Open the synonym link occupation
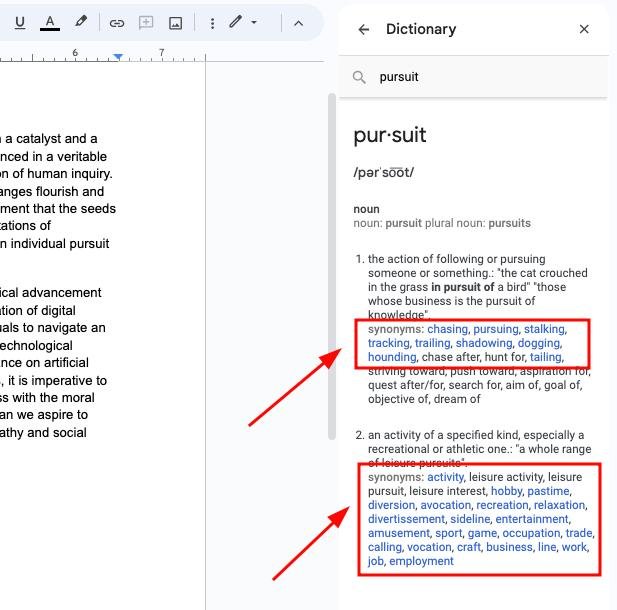Image resolution: width=617 pixels, height=610 pixels. 531,533
